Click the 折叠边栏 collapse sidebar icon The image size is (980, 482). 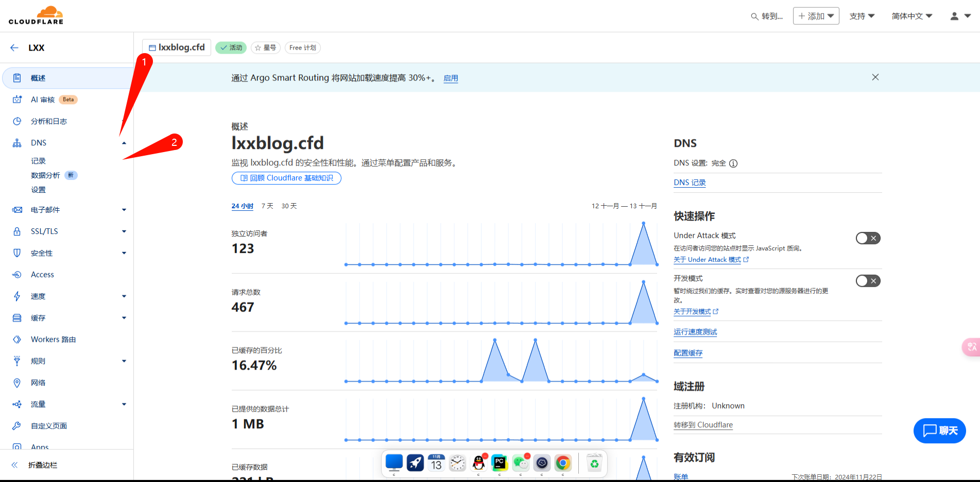tap(15, 465)
